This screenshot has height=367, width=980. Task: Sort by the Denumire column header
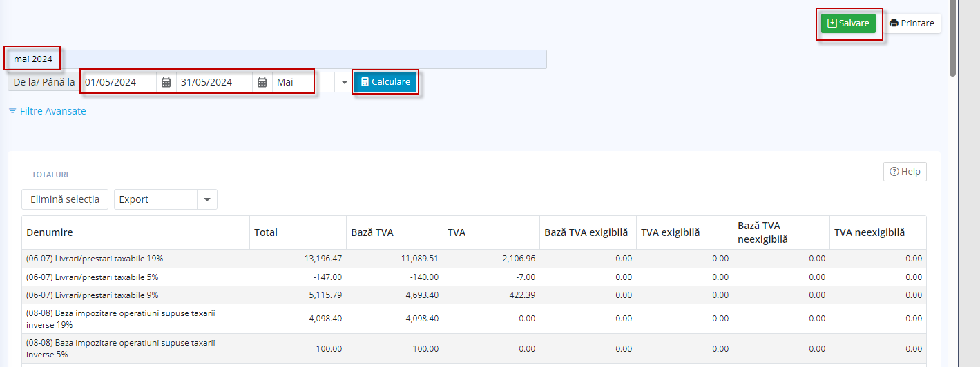(50, 232)
